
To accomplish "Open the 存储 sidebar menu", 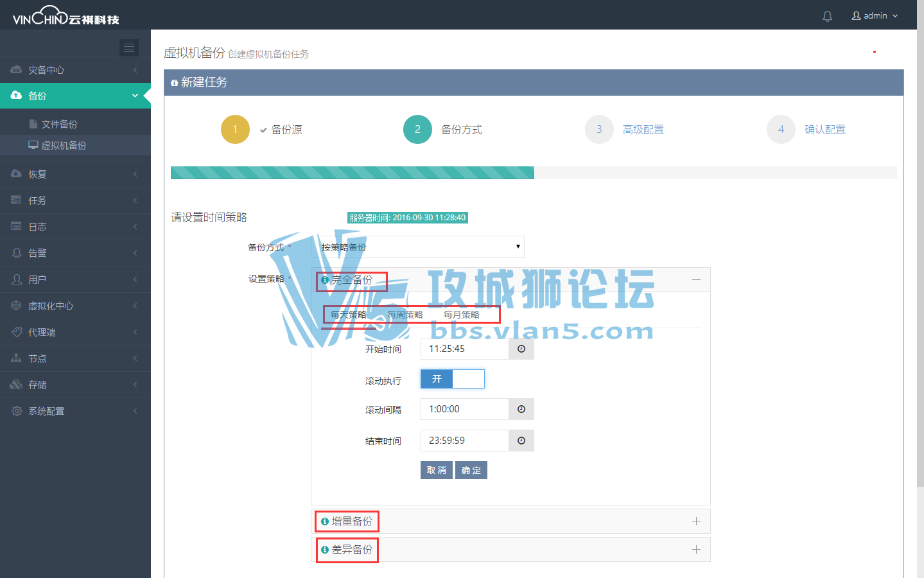I will tap(75, 384).
